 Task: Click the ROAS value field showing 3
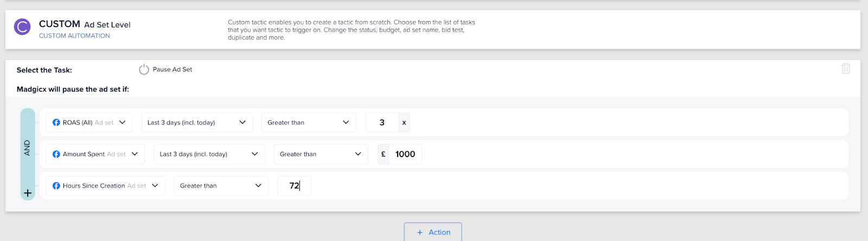382,122
